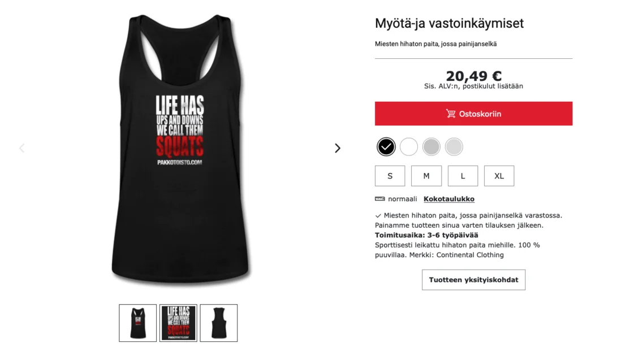View the front tank top thumbnail
The image size is (622, 364).
137,323
